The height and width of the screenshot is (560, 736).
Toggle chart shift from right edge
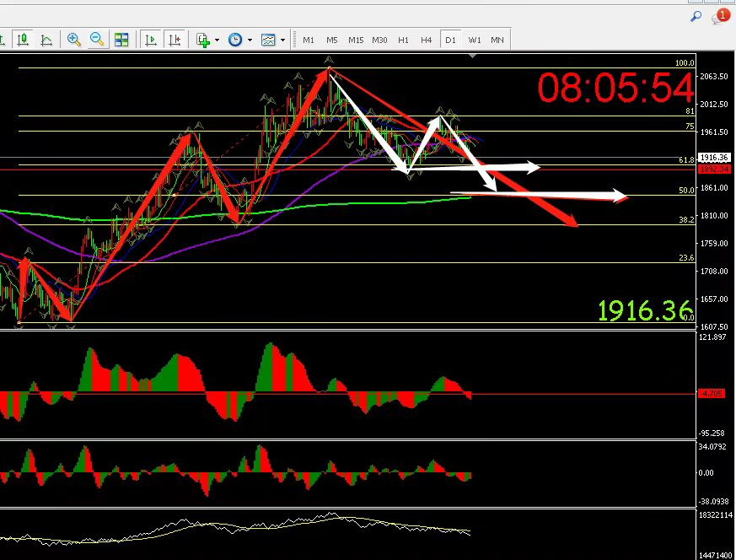pos(175,40)
